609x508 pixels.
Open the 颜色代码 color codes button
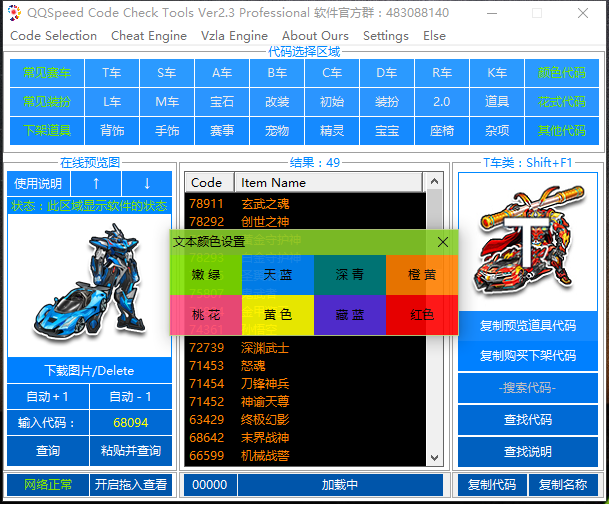pos(562,73)
